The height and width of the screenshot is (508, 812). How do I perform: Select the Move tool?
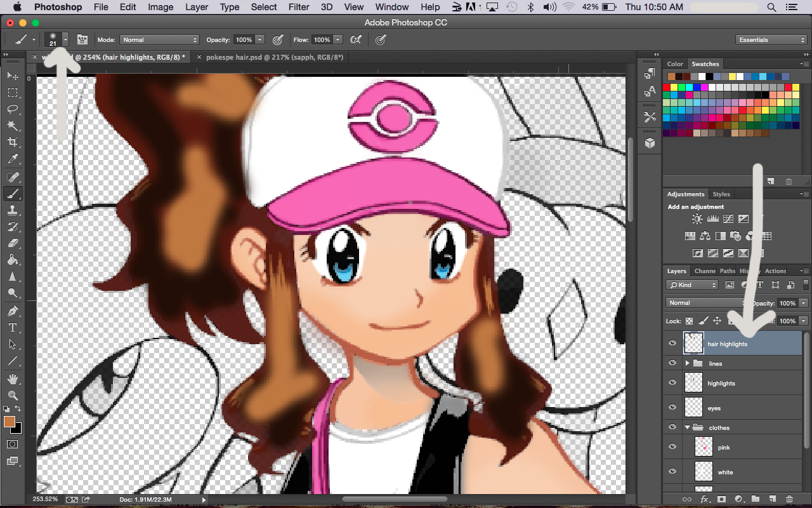13,76
